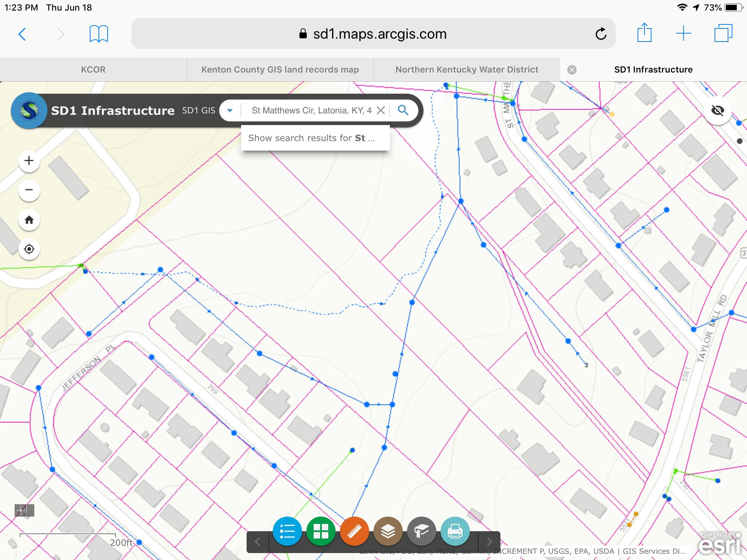Click the SD1 Infrastructure title
Screen dimensions: 747x560
coord(113,110)
